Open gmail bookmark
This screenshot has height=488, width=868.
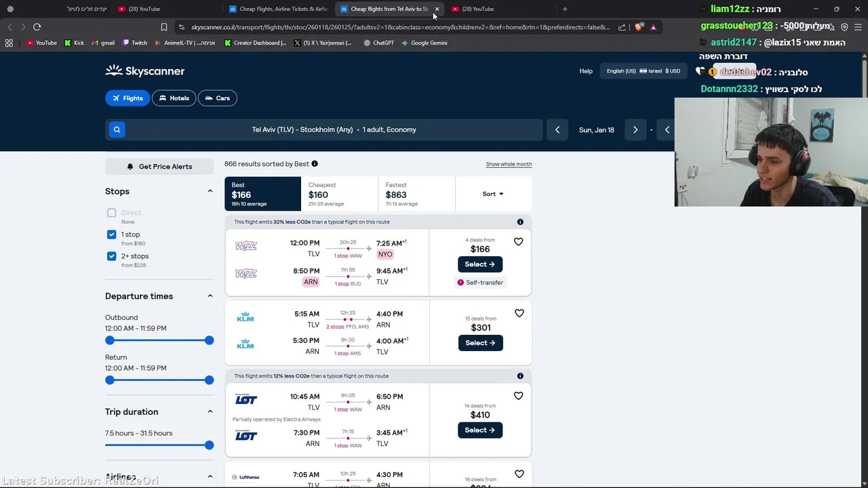102,43
